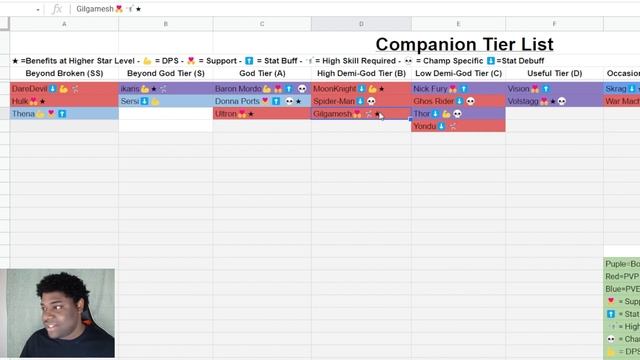
Task: Select the Ultron cell
Action: (262, 114)
